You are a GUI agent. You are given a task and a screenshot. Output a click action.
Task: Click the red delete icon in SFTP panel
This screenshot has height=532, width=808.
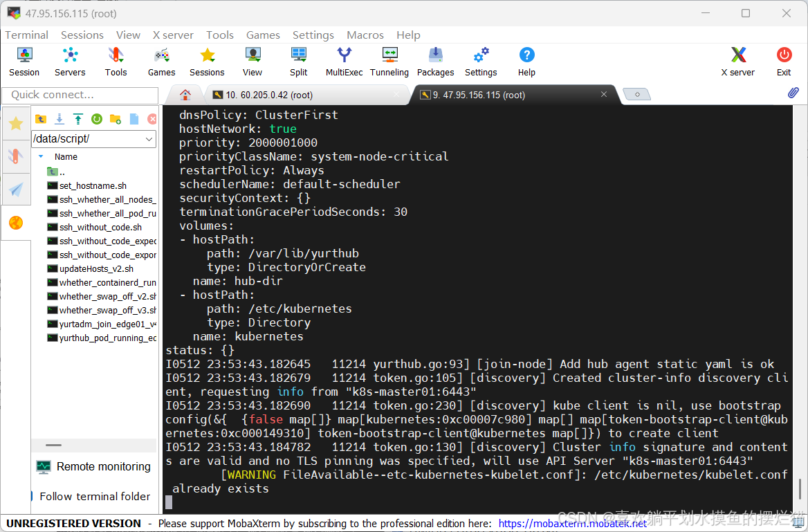point(152,119)
